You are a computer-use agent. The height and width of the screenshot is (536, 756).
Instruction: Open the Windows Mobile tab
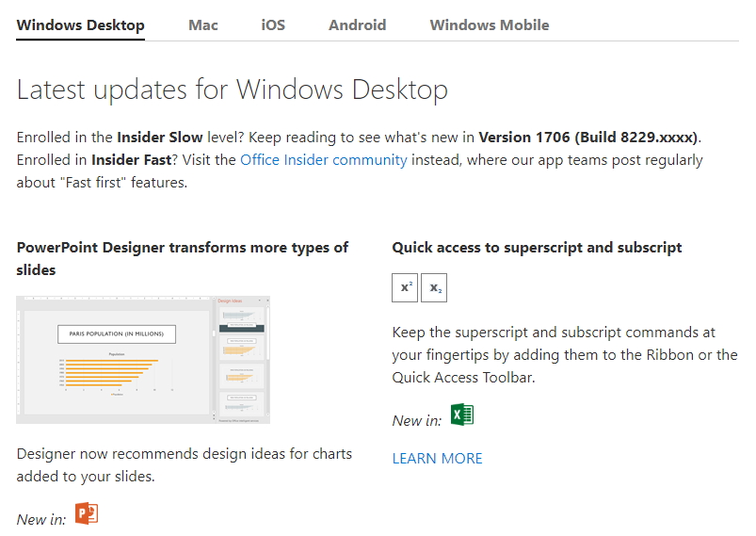click(490, 25)
